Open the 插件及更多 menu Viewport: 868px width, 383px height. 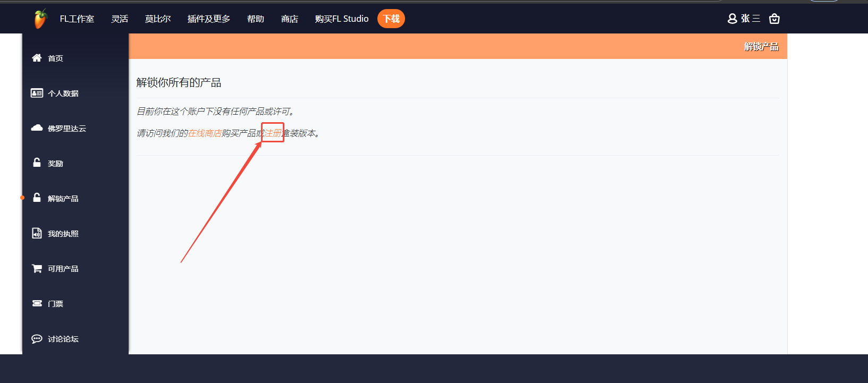click(208, 19)
